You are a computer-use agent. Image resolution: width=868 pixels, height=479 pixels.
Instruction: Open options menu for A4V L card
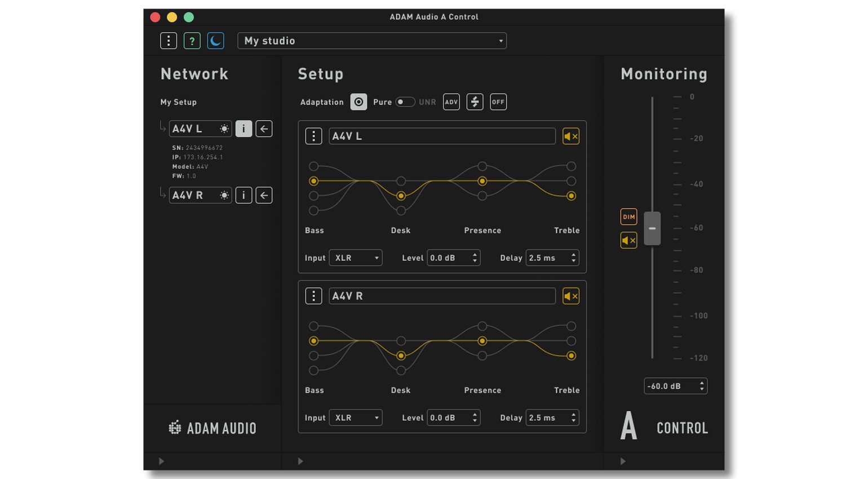[x=313, y=136]
